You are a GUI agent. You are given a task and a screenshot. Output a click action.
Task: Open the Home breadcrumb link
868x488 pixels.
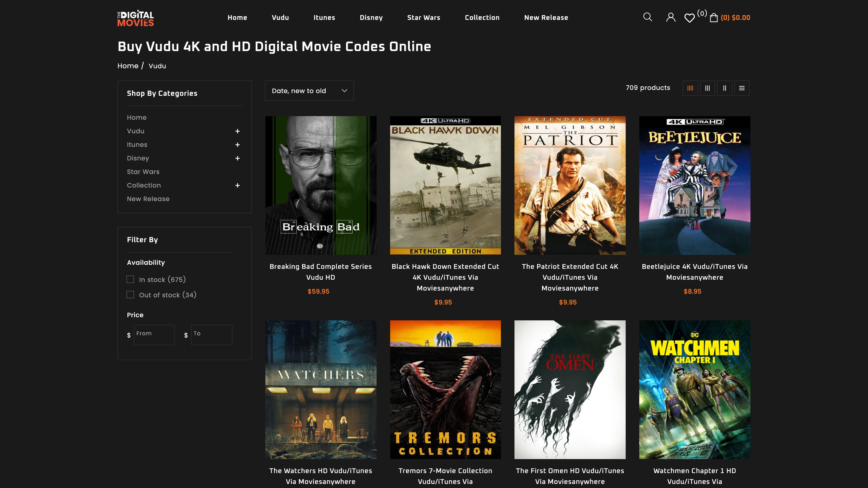pyautogui.click(x=128, y=66)
